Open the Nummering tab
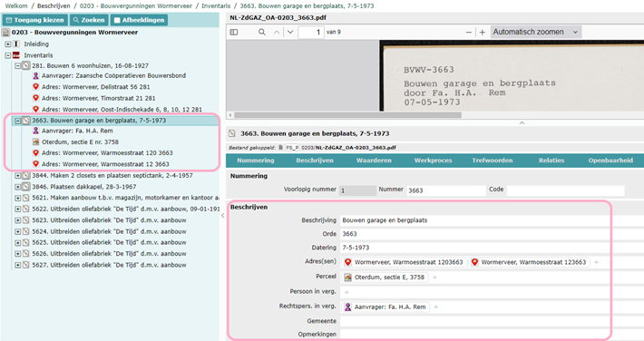Screen dimensions: 644x341 coord(256,161)
